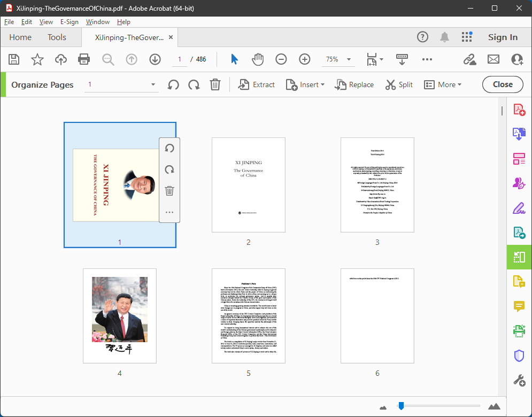This screenshot has height=417, width=532.
Task: Rotate selected pages counterclockwise in Organize toolbar
Action: pos(173,84)
